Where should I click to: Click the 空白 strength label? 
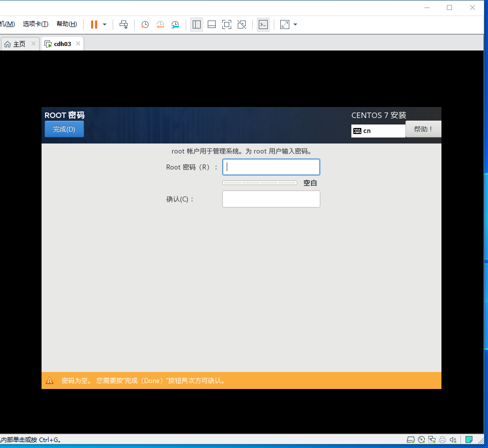(310, 183)
